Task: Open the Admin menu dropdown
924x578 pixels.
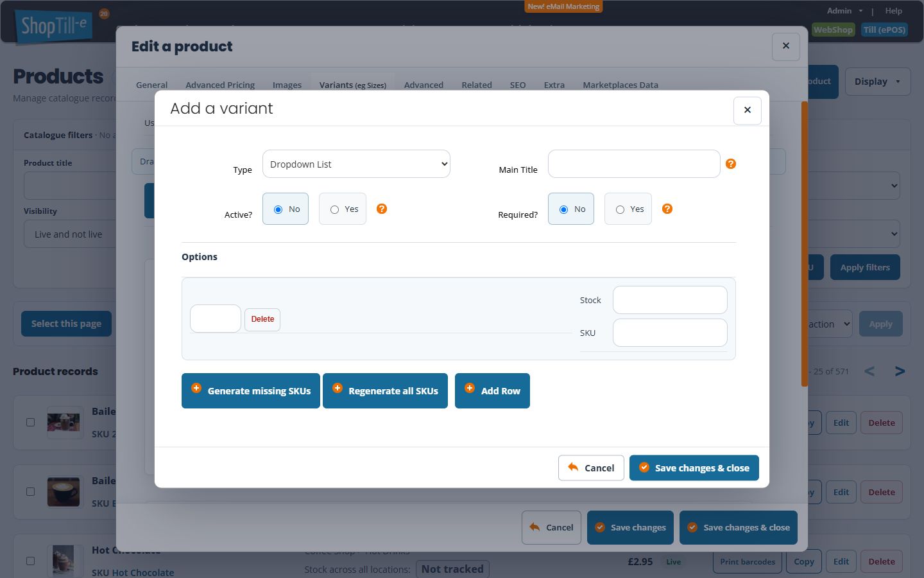Action: coord(844,11)
